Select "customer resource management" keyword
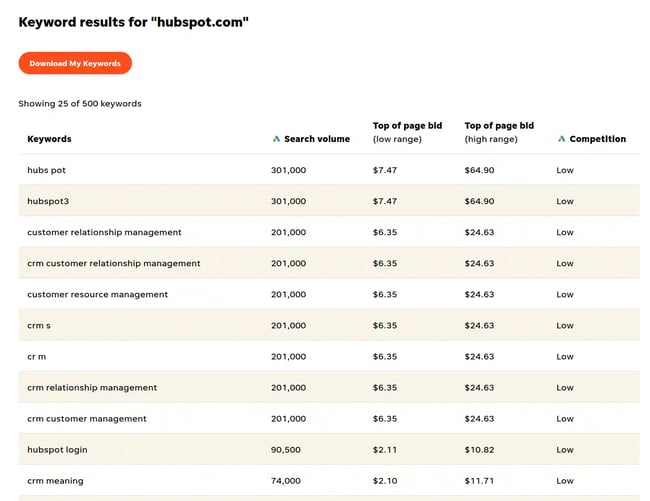The height and width of the screenshot is (501, 650). (x=97, y=294)
